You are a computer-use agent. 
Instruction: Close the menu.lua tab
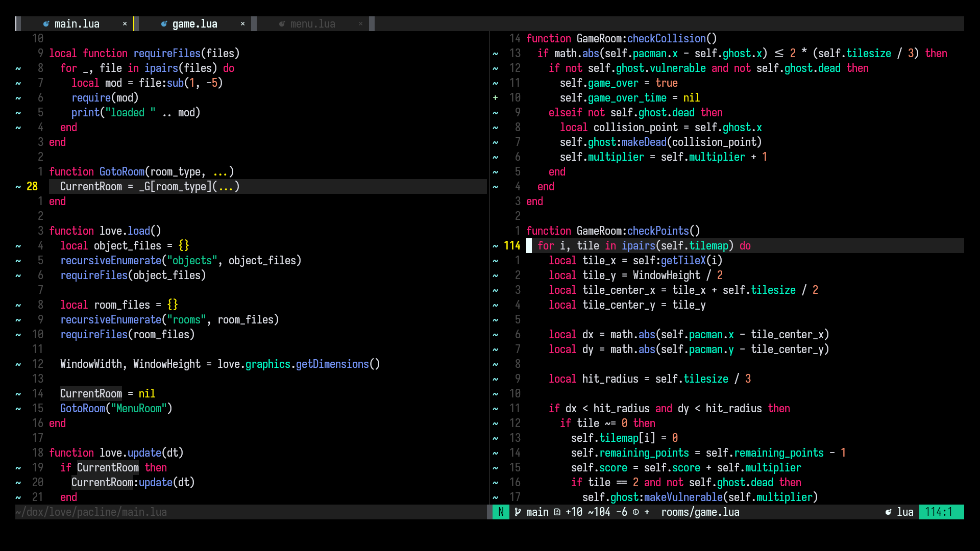pos(360,24)
